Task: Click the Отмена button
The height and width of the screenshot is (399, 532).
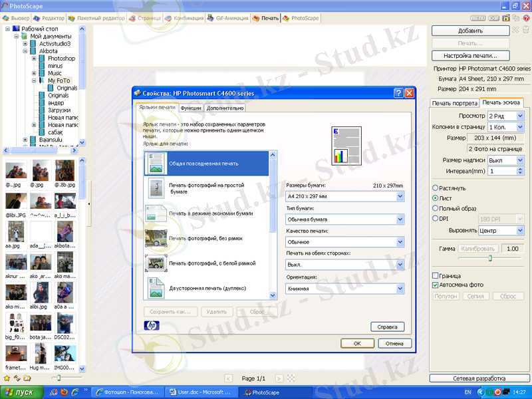Action: point(394,343)
